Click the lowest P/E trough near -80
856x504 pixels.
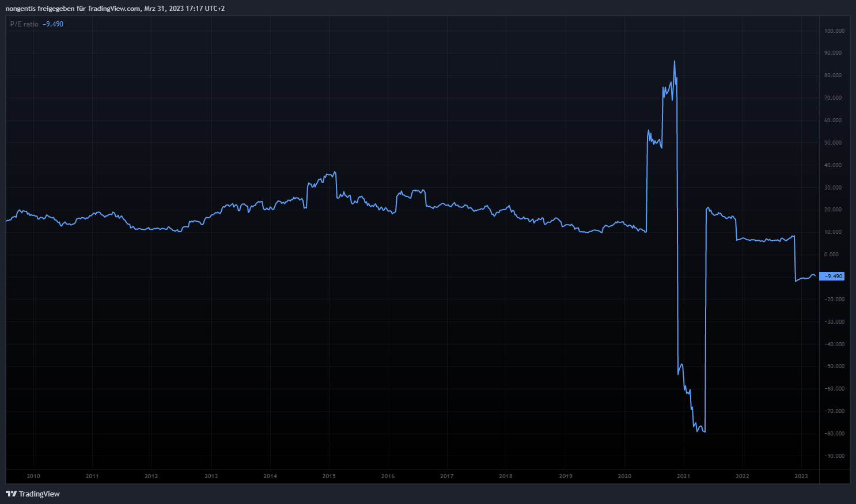click(704, 431)
